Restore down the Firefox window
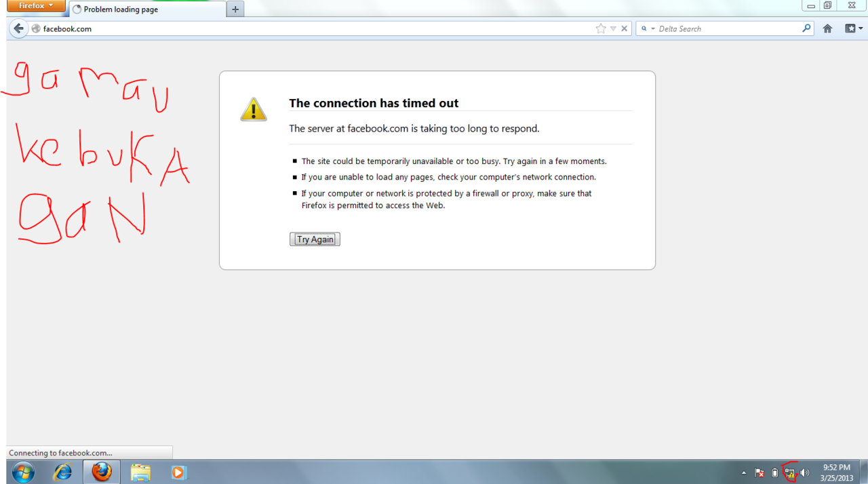Image resolution: width=868 pixels, height=484 pixels. [827, 5]
